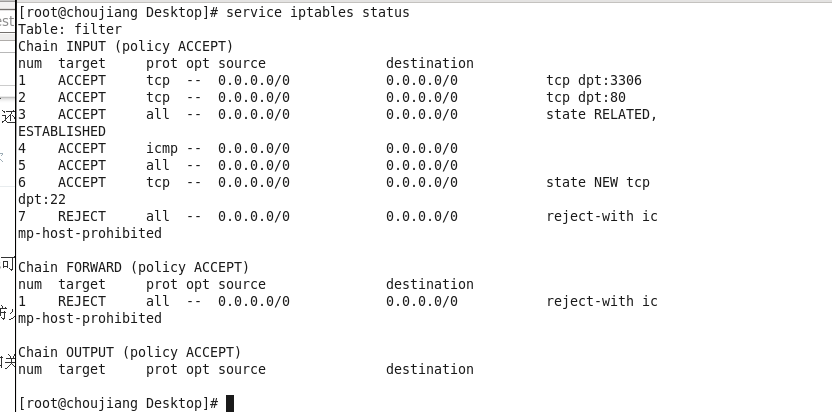Click the 'dpt:22' wrapped line
This screenshot has width=832, height=412.
tap(42, 199)
